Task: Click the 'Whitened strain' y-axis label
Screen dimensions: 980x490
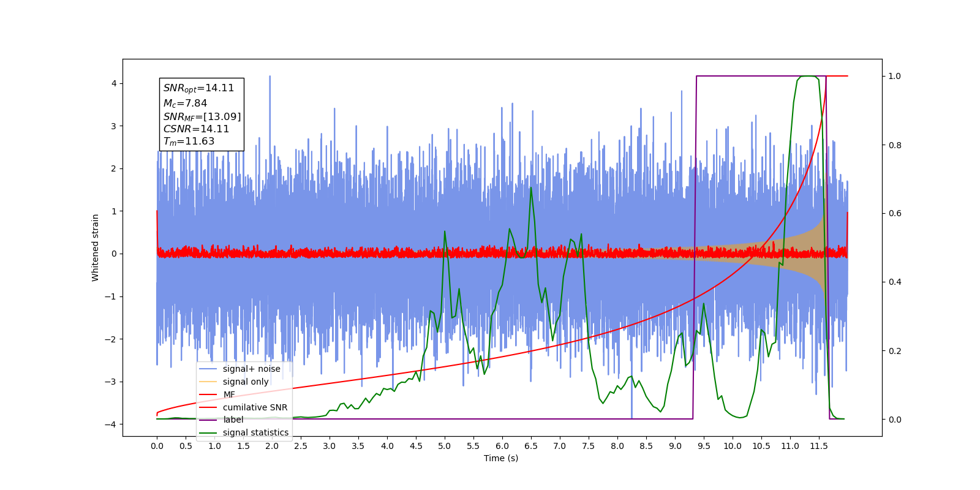Action: pyautogui.click(x=95, y=247)
